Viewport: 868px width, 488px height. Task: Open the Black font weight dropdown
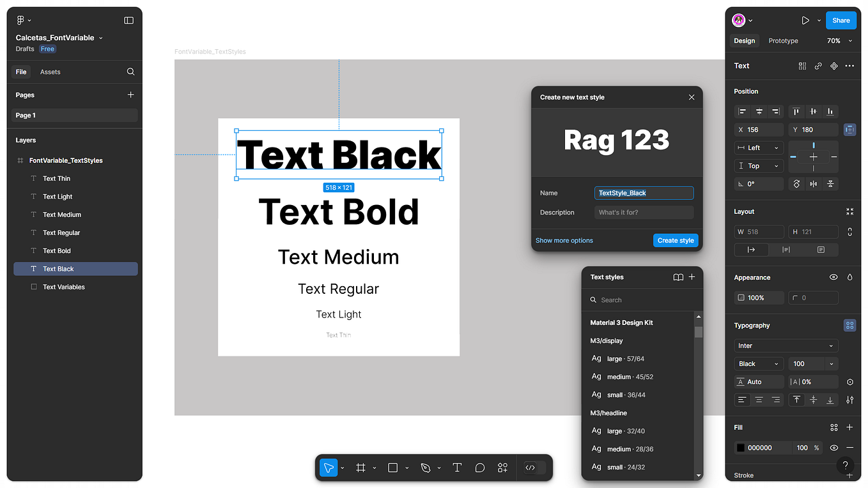(758, 363)
